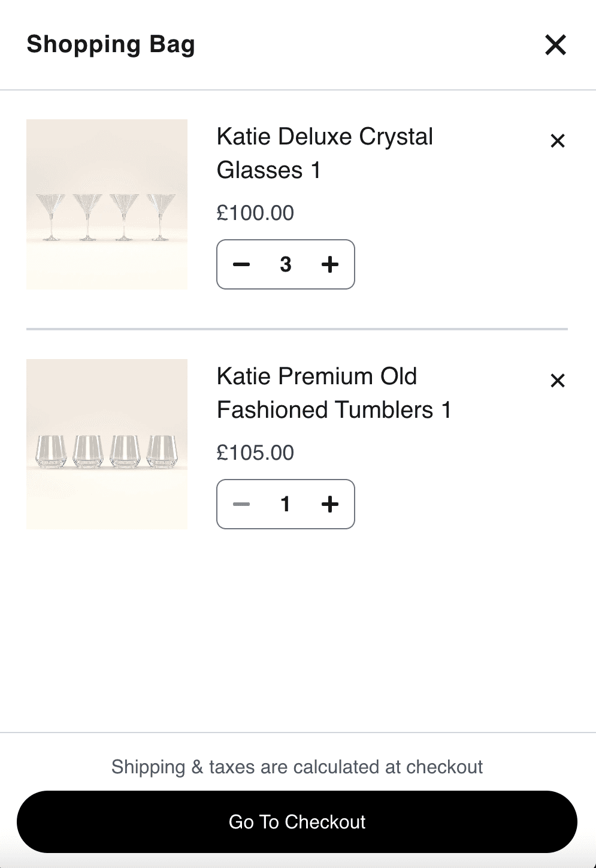Click the shipping & taxes notice text
This screenshot has height=868, width=596.
click(297, 767)
